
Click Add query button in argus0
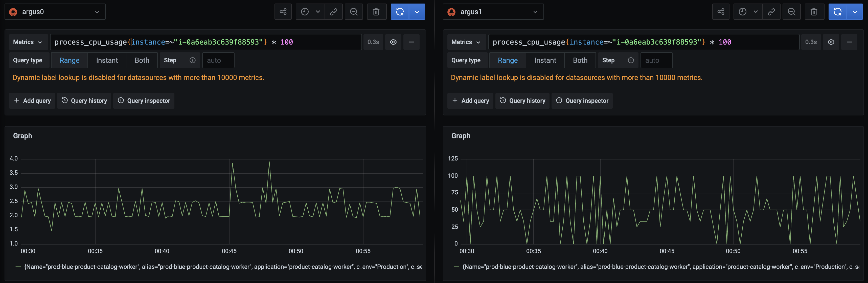point(32,100)
